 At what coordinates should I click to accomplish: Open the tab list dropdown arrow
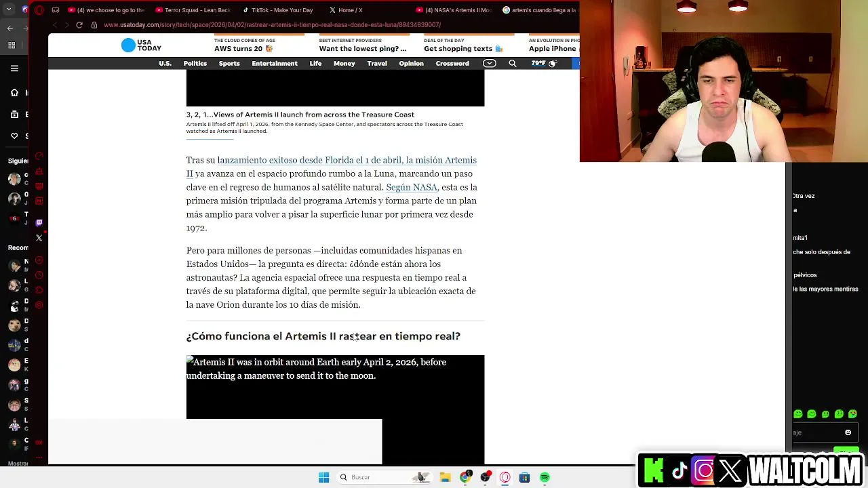point(9,10)
